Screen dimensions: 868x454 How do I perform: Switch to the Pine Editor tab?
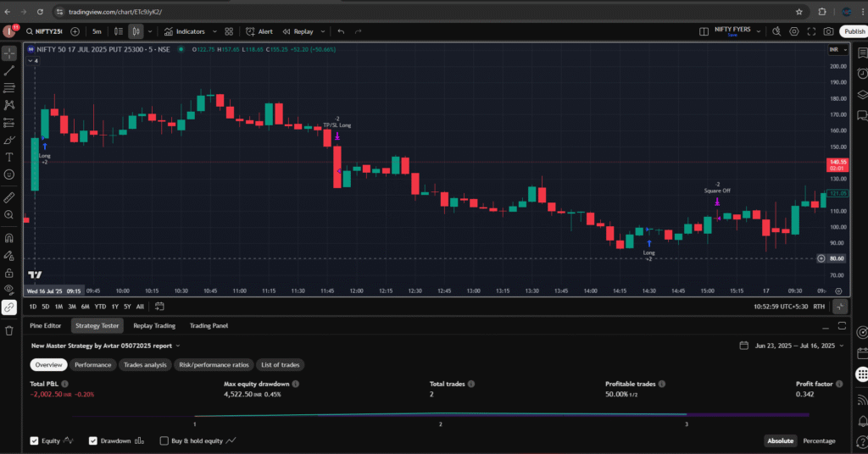[46, 326]
